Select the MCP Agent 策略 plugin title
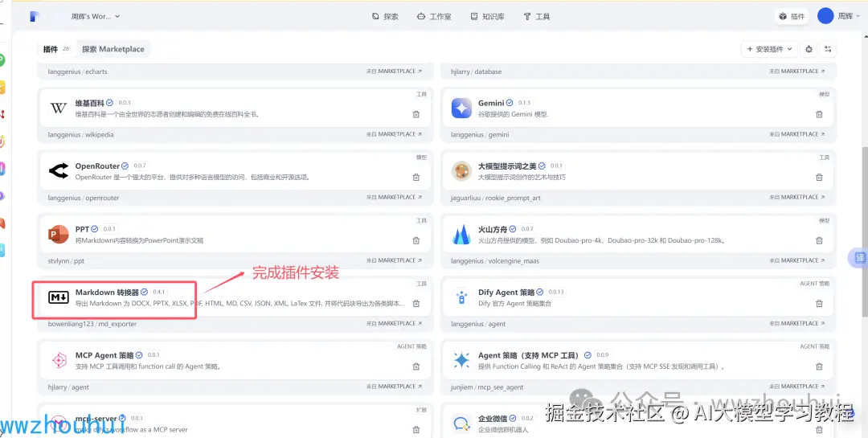Image resolution: width=868 pixels, height=438 pixels. tap(104, 355)
